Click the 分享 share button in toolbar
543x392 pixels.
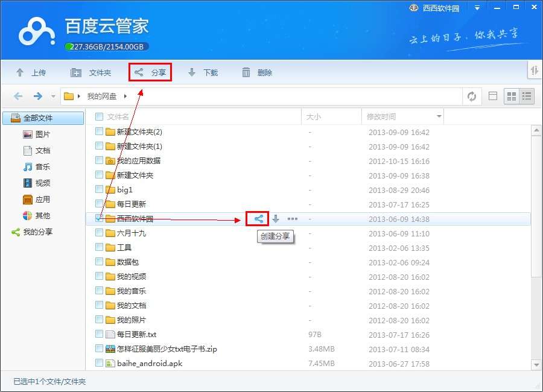150,72
